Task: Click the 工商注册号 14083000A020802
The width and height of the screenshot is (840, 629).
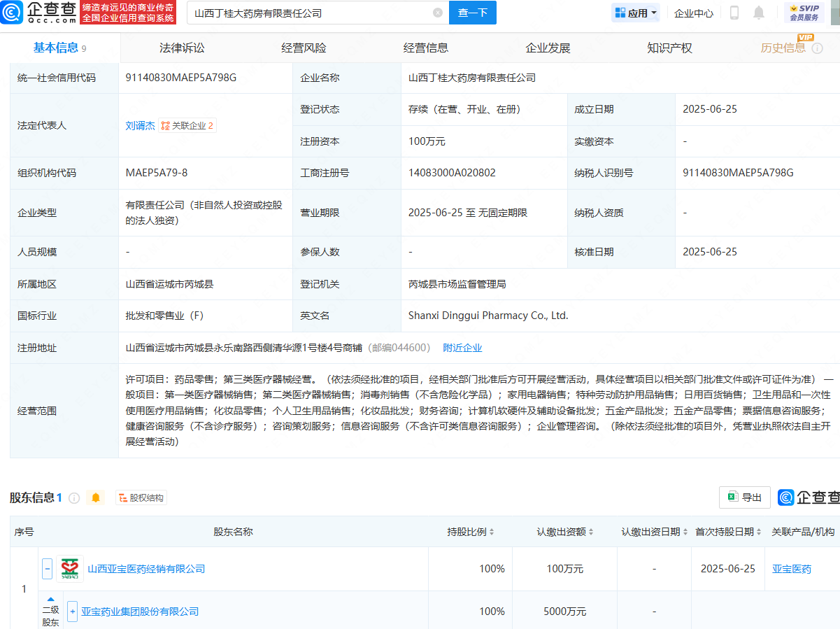Action: point(452,173)
